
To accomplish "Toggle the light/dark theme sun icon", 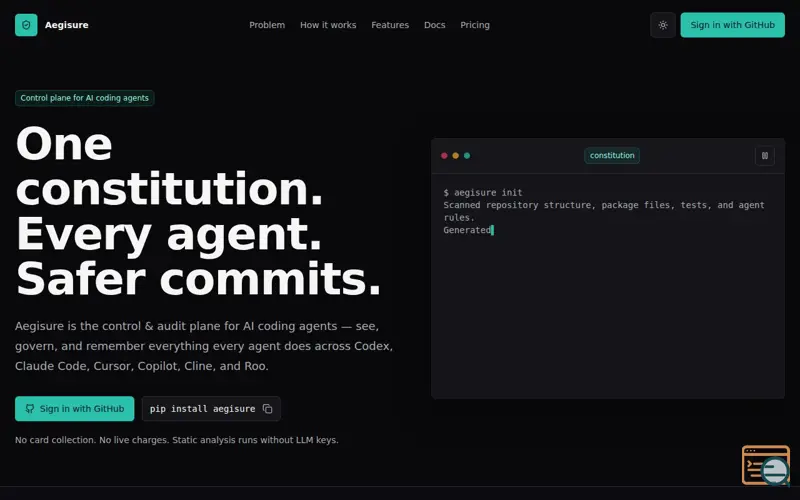I will point(663,25).
